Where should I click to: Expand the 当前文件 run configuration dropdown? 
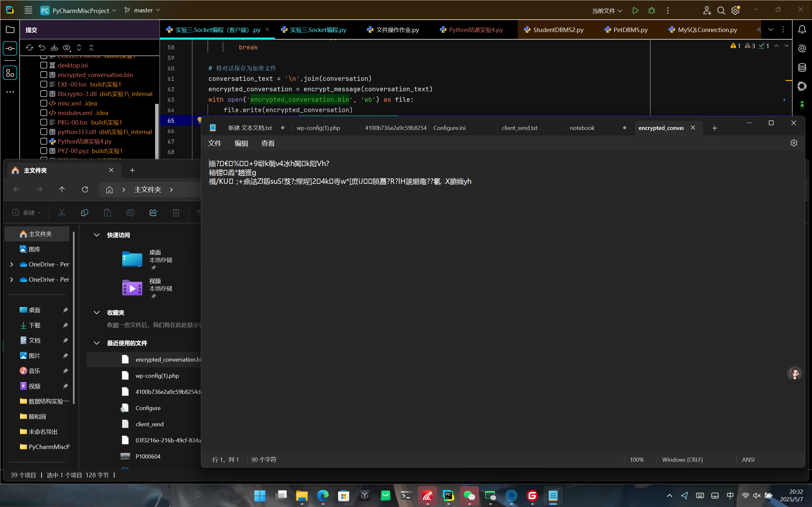click(607, 11)
